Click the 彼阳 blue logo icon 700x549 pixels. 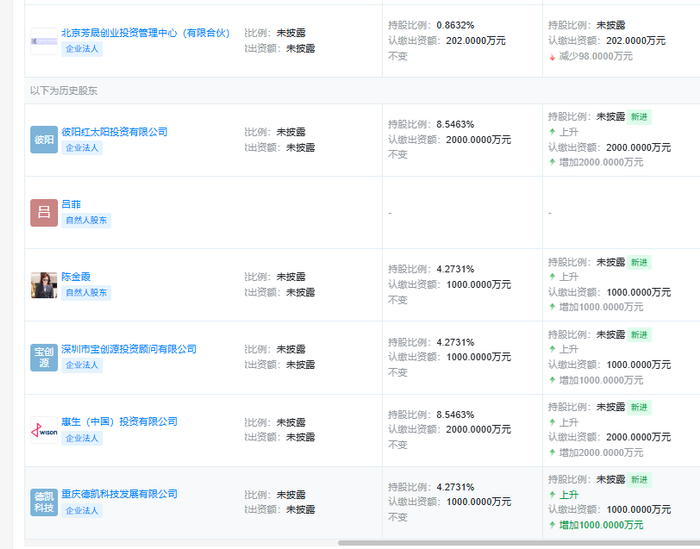(x=44, y=140)
